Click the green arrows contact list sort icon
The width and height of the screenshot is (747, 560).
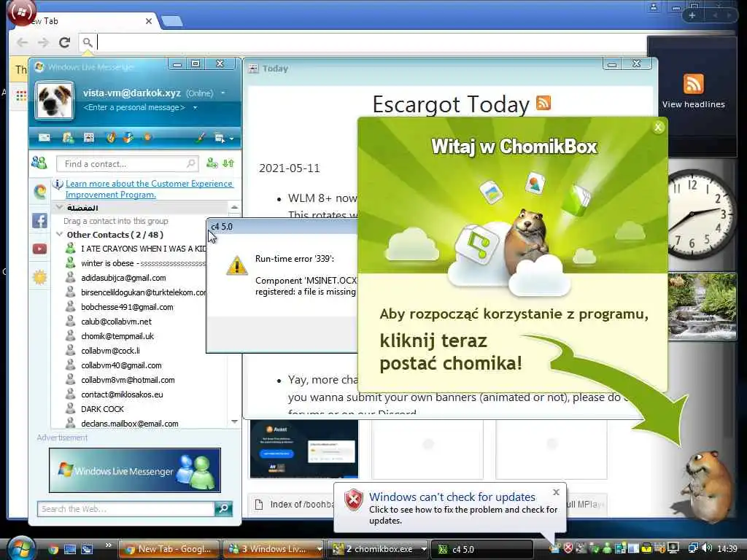pyautogui.click(x=228, y=163)
